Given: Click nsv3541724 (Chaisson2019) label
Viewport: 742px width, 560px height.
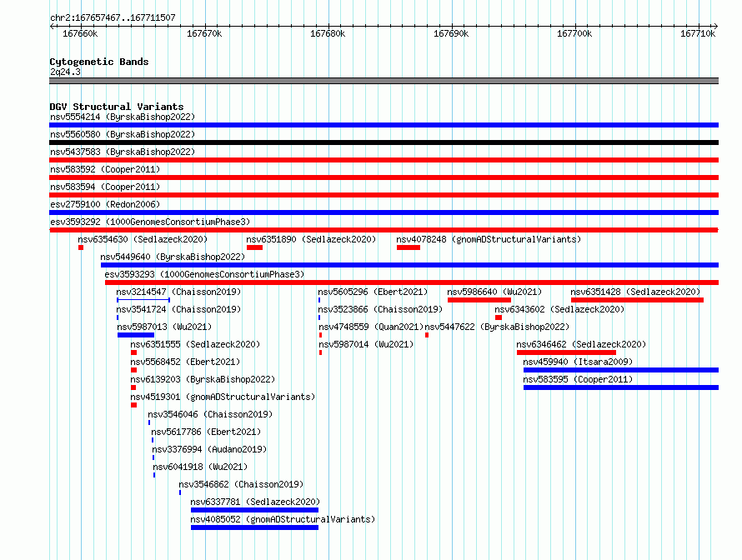Looking at the screenshot, I should [x=179, y=309].
